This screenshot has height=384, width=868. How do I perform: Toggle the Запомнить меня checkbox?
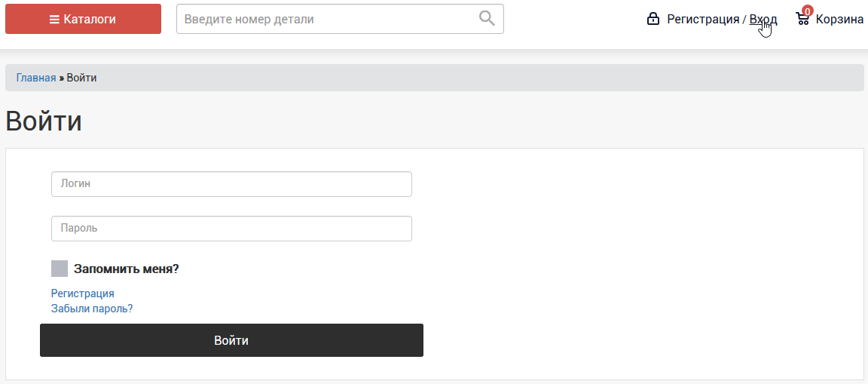point(60,269)
